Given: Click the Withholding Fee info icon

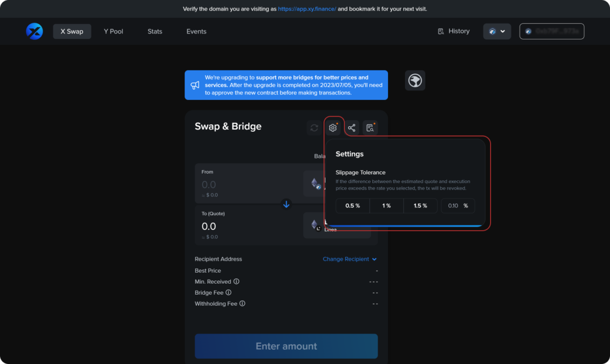Looking at the screenshot, I should [241, 304].
